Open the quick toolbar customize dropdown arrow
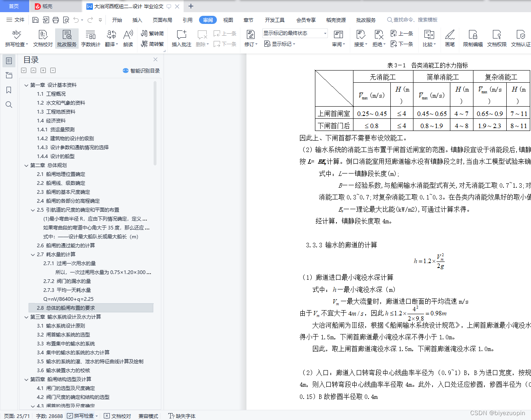Viewport: 531px width, 420px height. (x=100, y=20)
